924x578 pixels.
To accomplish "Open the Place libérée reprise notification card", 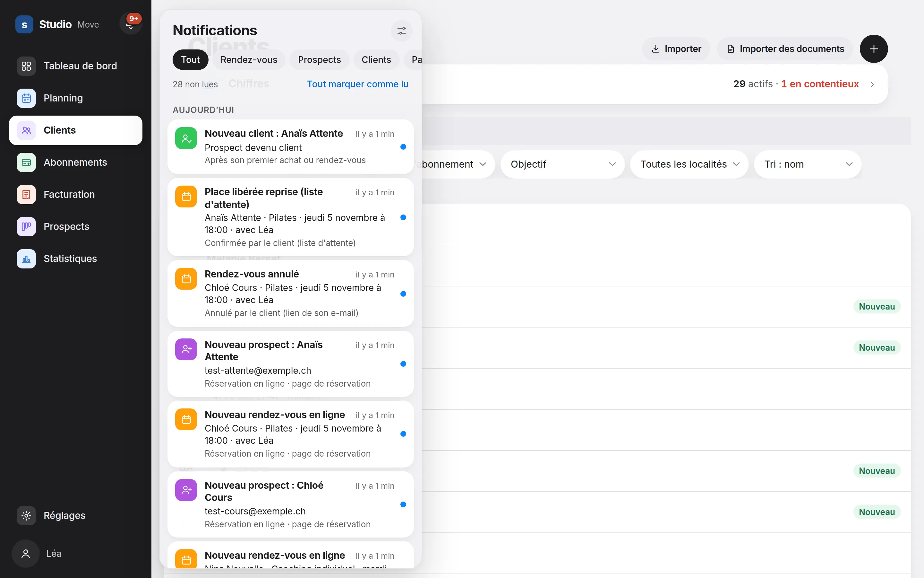I will [x=291, y=217].
